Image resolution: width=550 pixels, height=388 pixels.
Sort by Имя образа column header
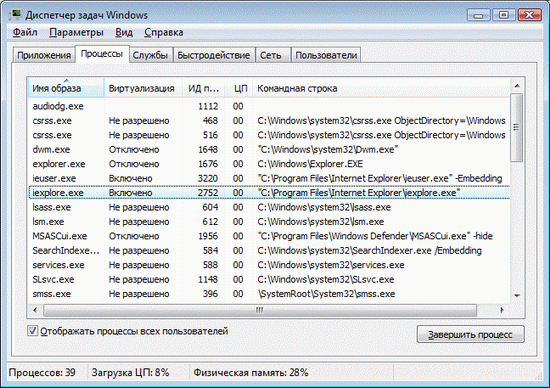[66, 88]
